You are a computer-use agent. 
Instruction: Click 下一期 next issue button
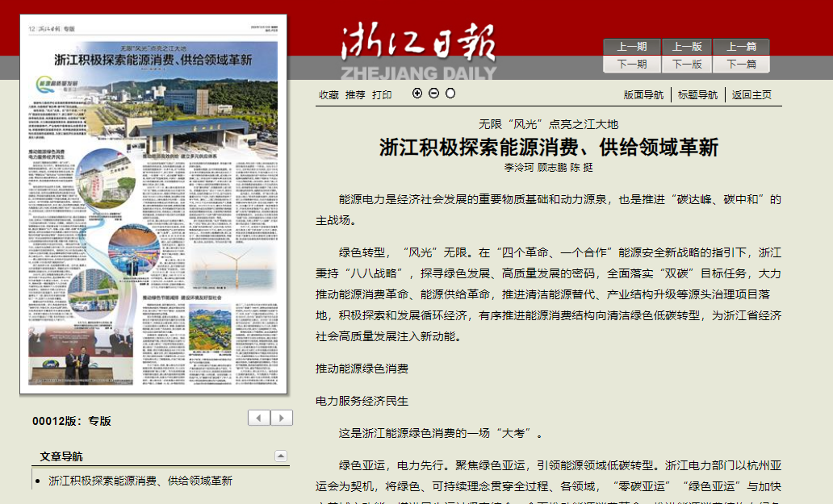click(632, 65)
